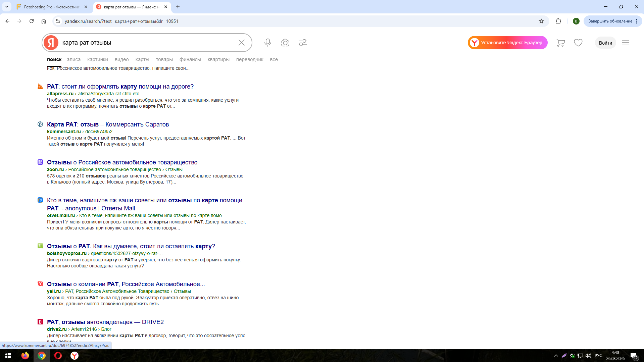
Task: Open the shopping cart icon
Action: click(560, 43)
